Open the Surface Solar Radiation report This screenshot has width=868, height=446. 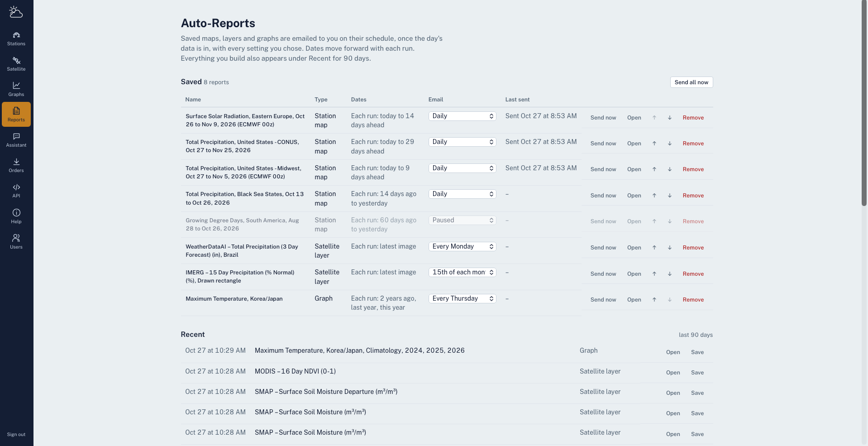(x=634, y=118)
